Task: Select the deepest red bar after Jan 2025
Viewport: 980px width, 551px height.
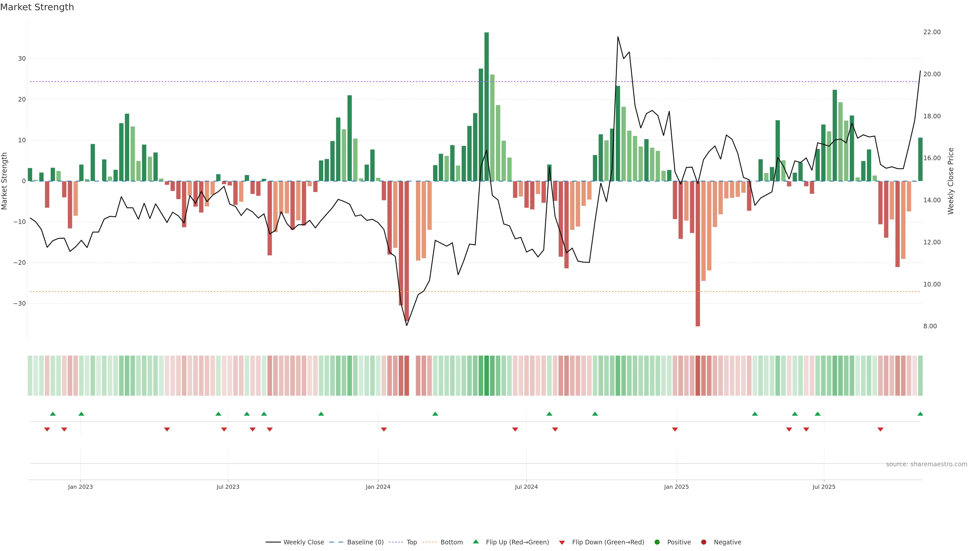Action: (x=698, y=253)
